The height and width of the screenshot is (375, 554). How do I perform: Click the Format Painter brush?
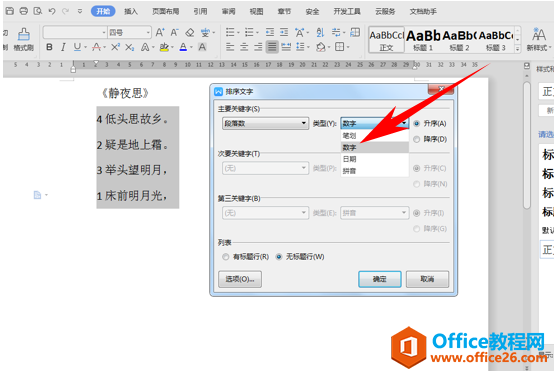[x=24, y=39]
